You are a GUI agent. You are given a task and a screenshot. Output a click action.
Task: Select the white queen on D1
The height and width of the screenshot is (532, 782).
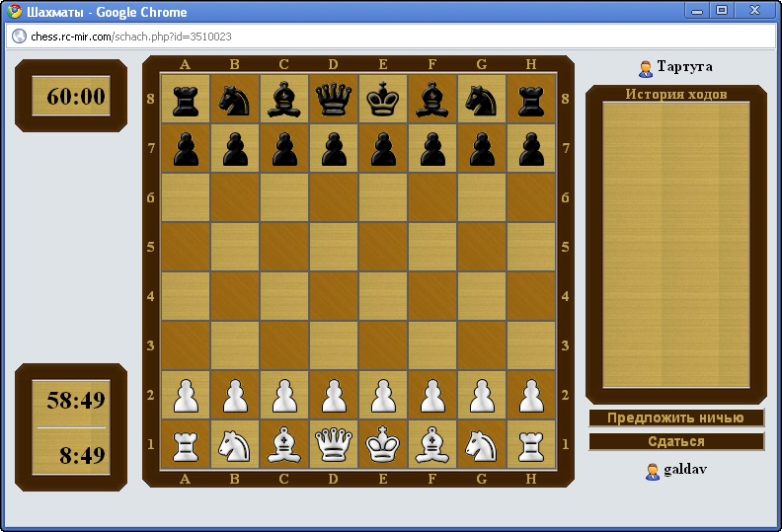coord(334,444)
